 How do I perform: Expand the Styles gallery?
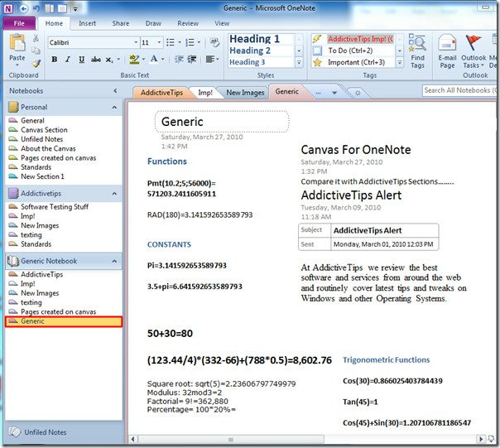299,63
